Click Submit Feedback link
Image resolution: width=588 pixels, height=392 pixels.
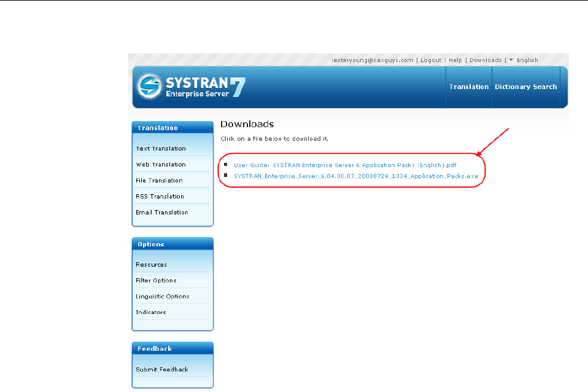tap(161, 369)
